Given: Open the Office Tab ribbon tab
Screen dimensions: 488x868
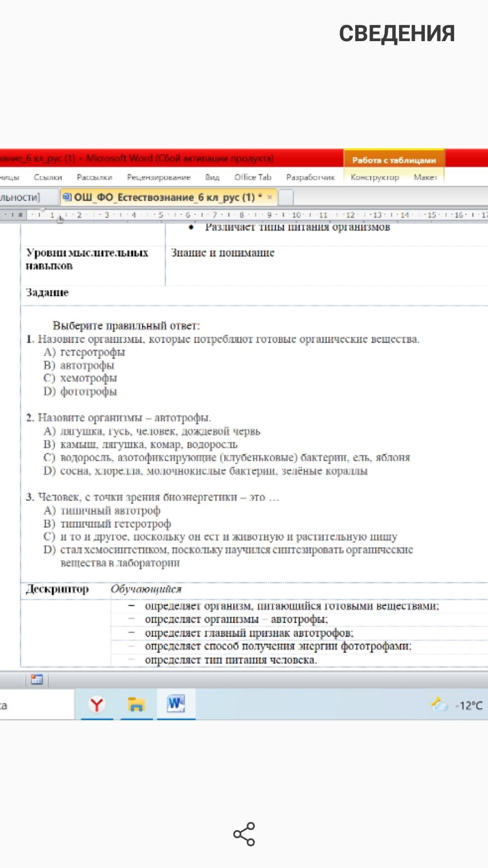Looking at the screenshot, I should pos(253,177).
